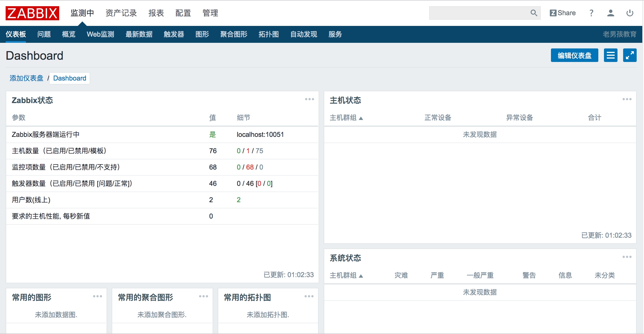Click templates count 75 in 主机数量 row
The image size is (644, 334).
[259, 151]
